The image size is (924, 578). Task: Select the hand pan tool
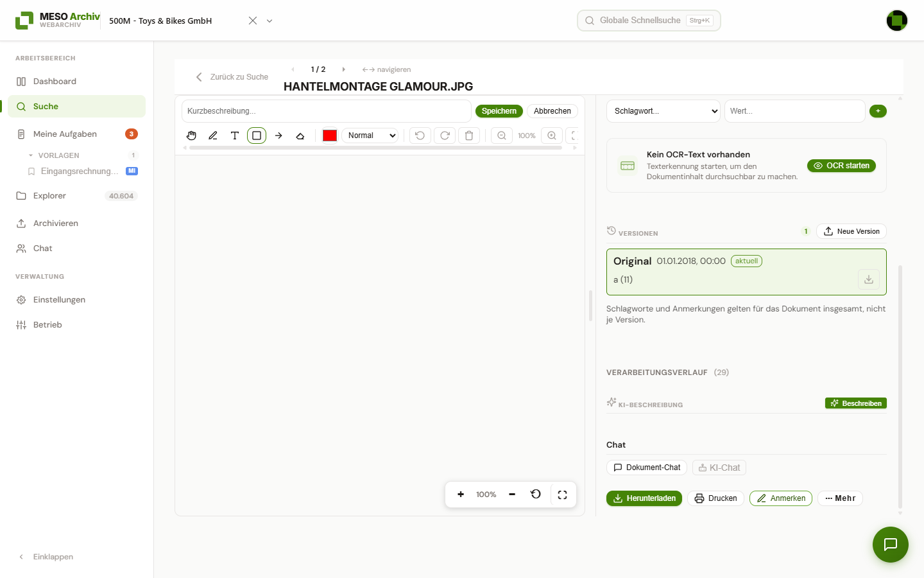click(x=191, y=136)
